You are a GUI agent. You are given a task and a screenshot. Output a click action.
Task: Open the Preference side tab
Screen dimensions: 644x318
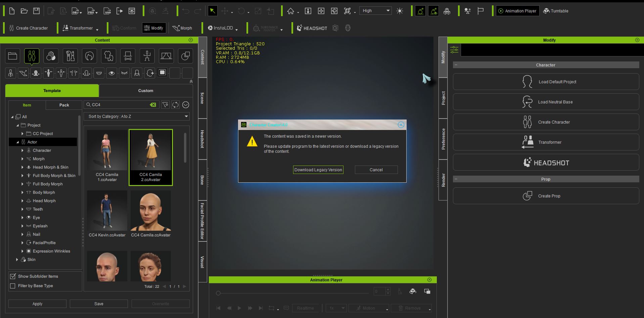443,139
